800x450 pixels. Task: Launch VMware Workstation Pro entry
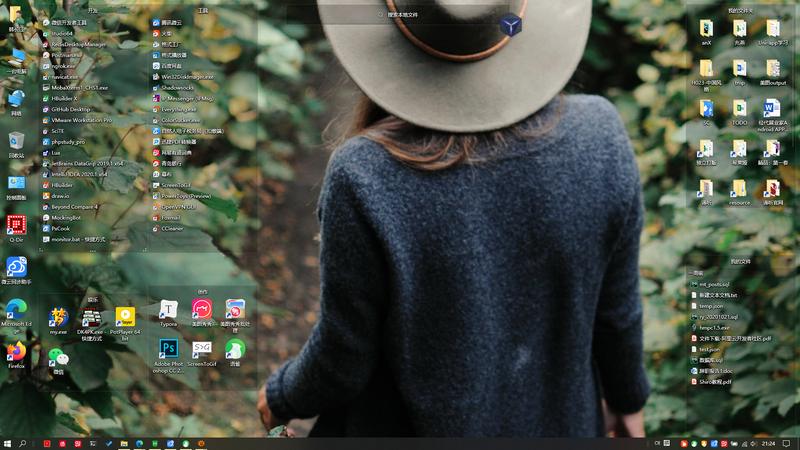(77, 120)
